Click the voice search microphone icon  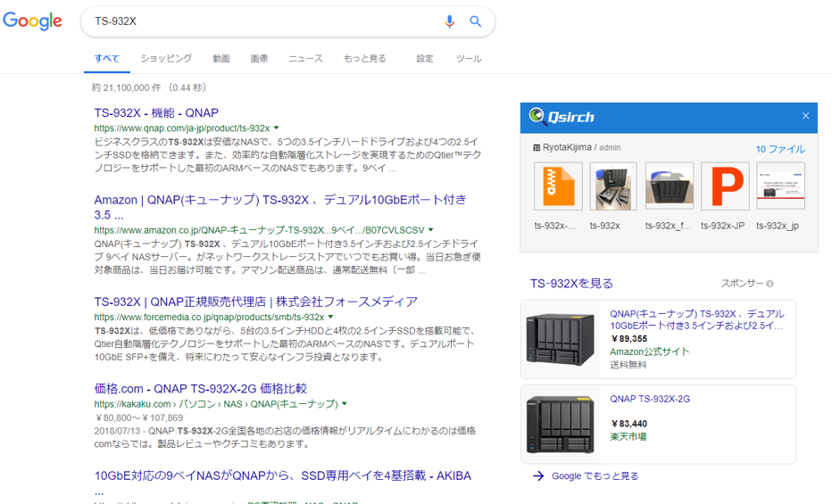450,21
